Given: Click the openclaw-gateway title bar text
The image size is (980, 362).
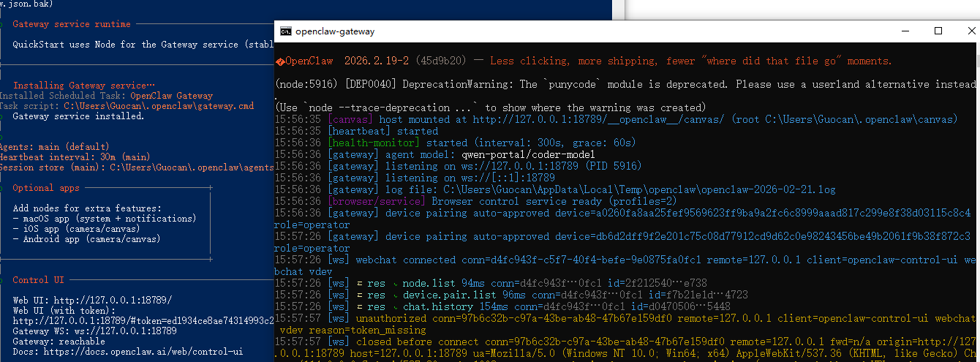Looking at the screenshot, I should [x=335, y=31].
